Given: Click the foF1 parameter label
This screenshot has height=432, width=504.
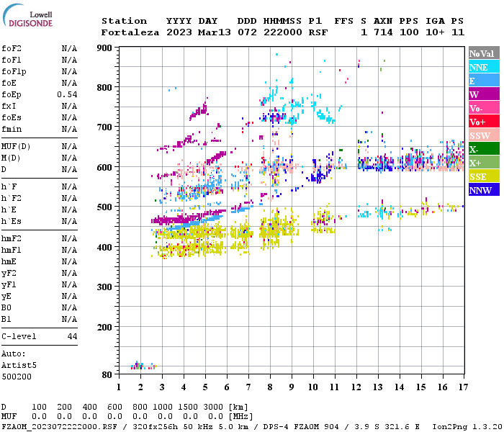Looking at the screenshot, I should [x=12, y=60].
